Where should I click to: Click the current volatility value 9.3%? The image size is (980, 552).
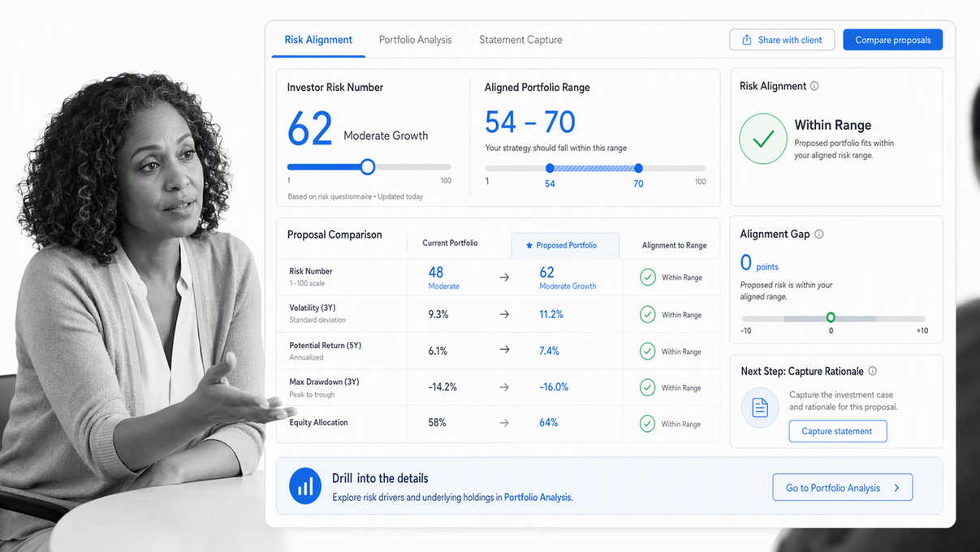438,314
